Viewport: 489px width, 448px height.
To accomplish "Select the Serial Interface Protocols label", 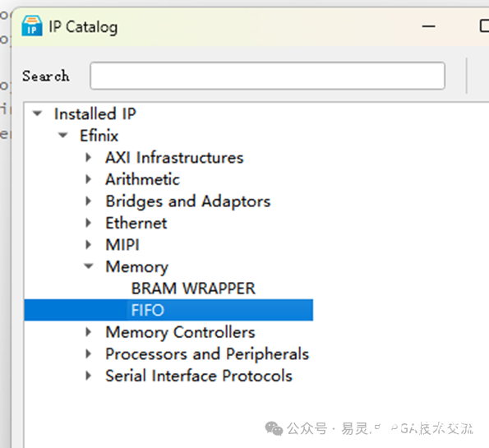I will (x=199, y=376).
